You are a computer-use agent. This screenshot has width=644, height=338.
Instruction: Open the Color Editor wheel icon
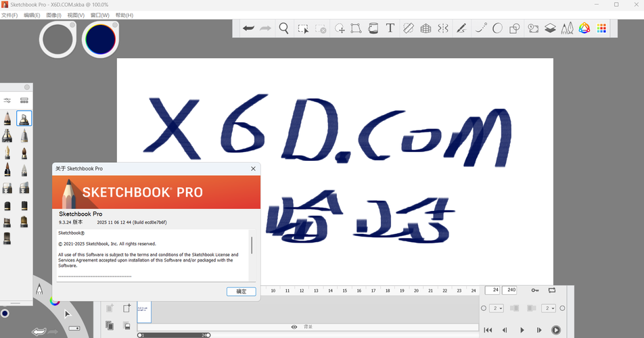click(x=584, y=28)
